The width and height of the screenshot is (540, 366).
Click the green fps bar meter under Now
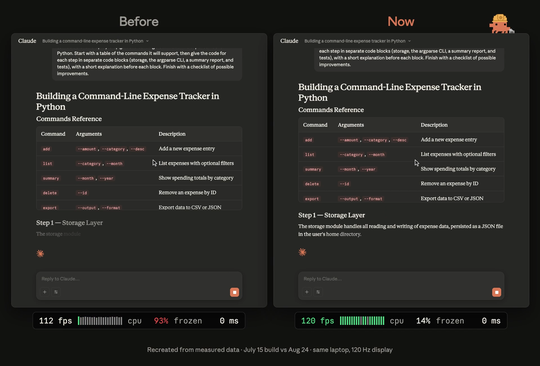tap(362, 321)
